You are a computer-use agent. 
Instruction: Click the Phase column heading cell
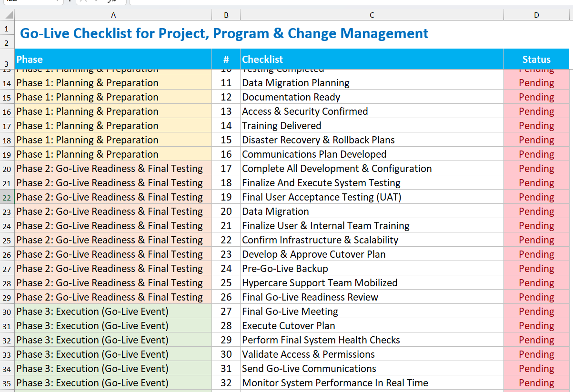coord(113,60)
